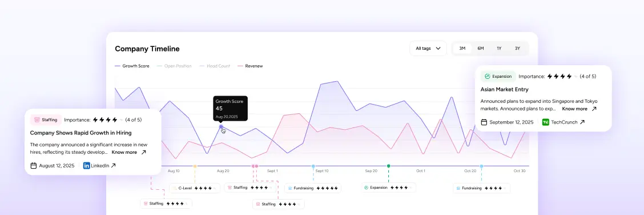Click icon on the Fundraising chip near Oct 20
The width and height of the screenshot is (644, 215).
point(458,188)
